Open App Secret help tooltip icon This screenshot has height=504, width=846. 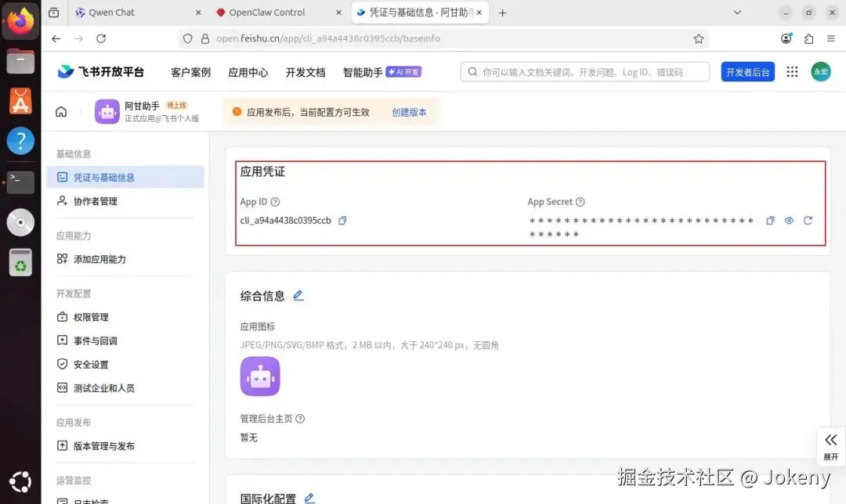click(580, 202)
